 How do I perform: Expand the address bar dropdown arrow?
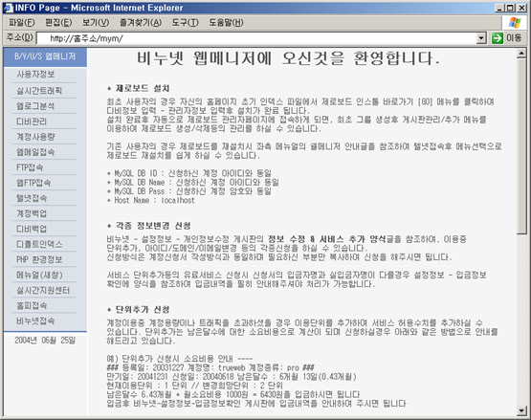point(481,38)
